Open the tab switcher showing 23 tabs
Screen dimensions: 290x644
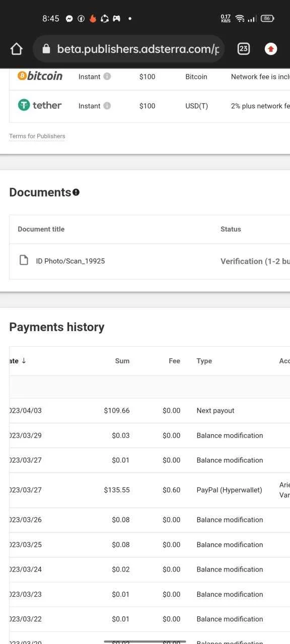(x=244, y=49)
